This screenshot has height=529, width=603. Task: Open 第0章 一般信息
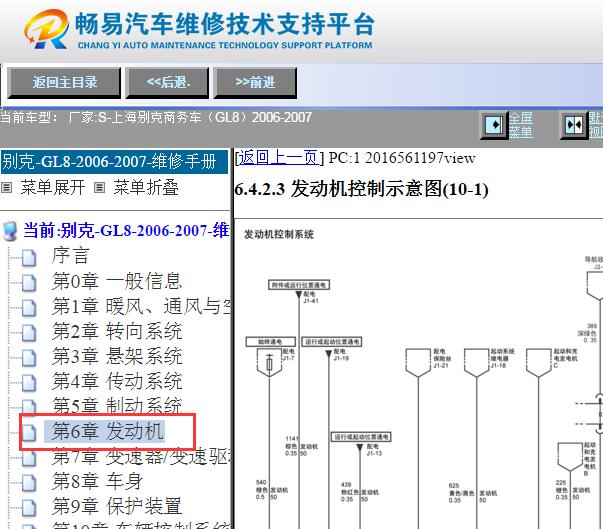(x=117, y=281)
